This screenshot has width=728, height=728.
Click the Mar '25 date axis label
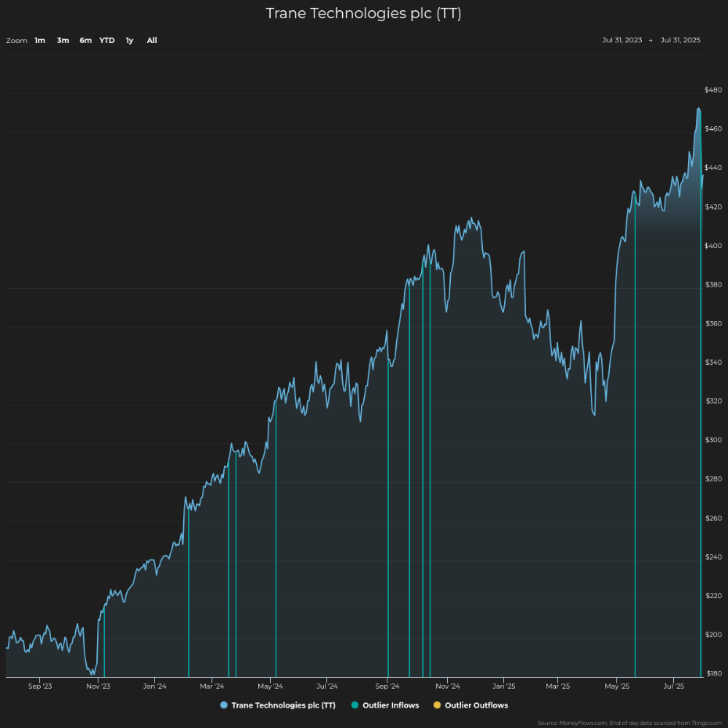[557, 687]
